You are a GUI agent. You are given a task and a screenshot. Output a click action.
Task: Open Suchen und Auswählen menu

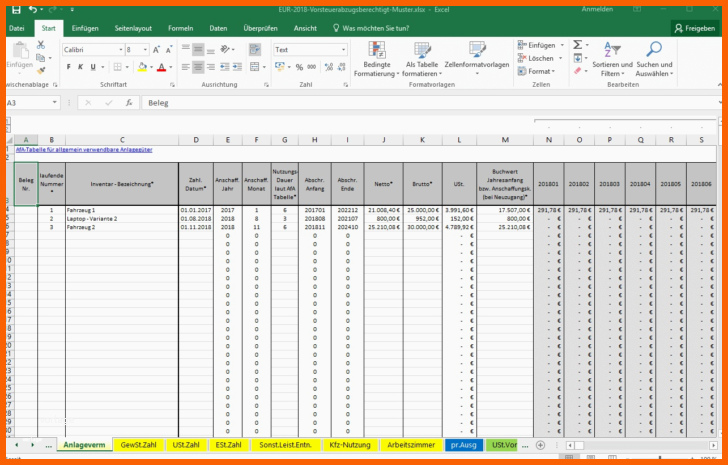pyautogui.click(x=654, y=59)
